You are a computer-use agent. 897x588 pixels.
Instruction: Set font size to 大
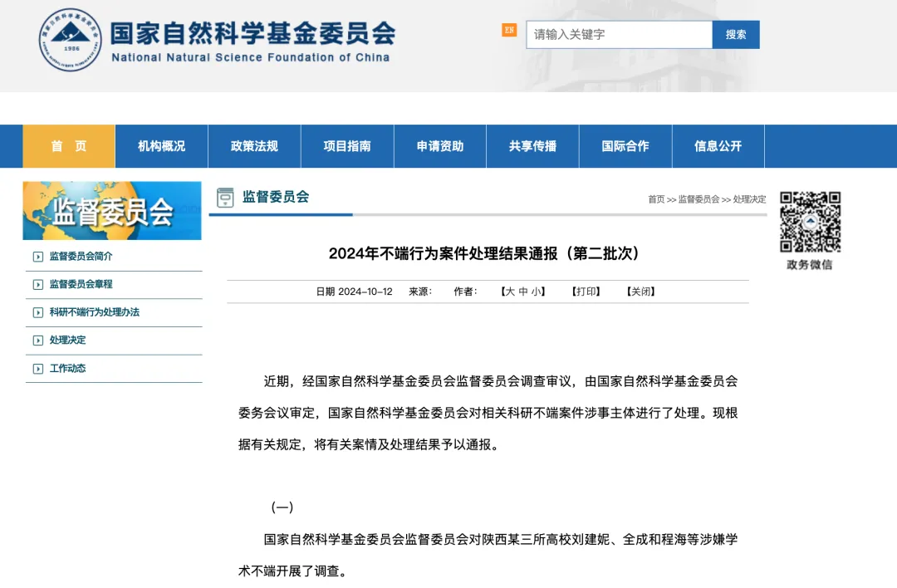[x=510, y=292]
